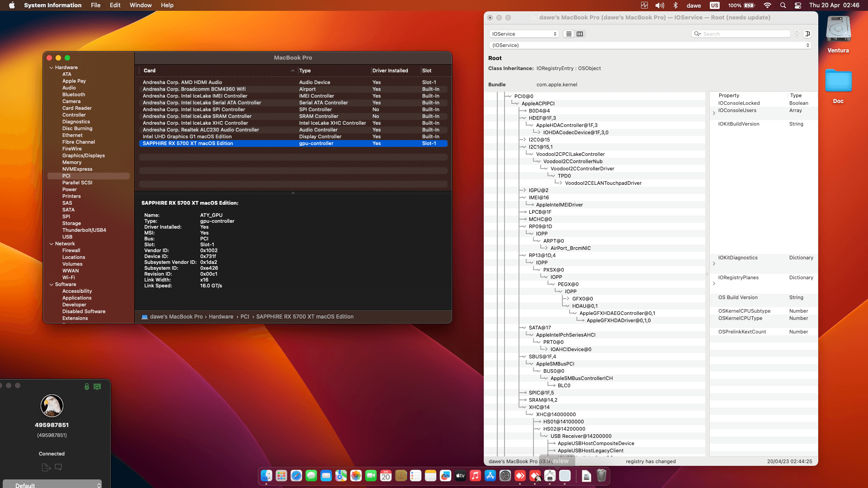
Task: Open the Apple menu
Action: (x=12, y=5)
